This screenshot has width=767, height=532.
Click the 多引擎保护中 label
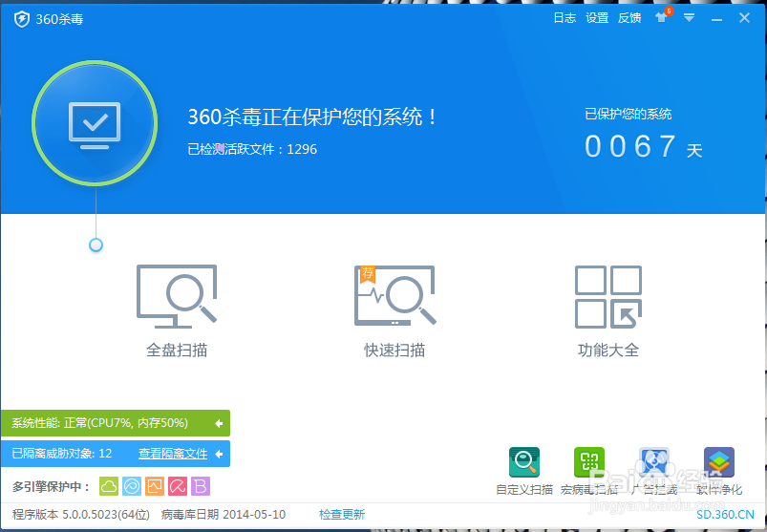[51, 486]
